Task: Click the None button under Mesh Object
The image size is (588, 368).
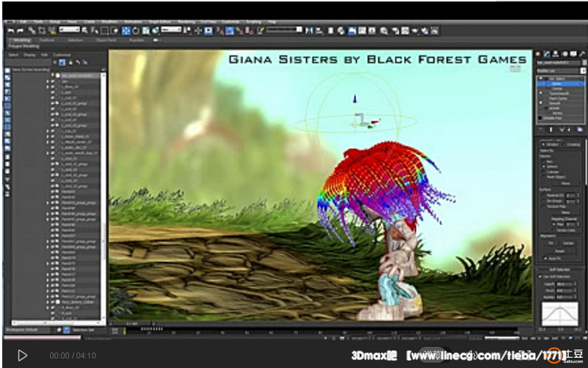Action: pyautogui.click(x=565, y=183)
